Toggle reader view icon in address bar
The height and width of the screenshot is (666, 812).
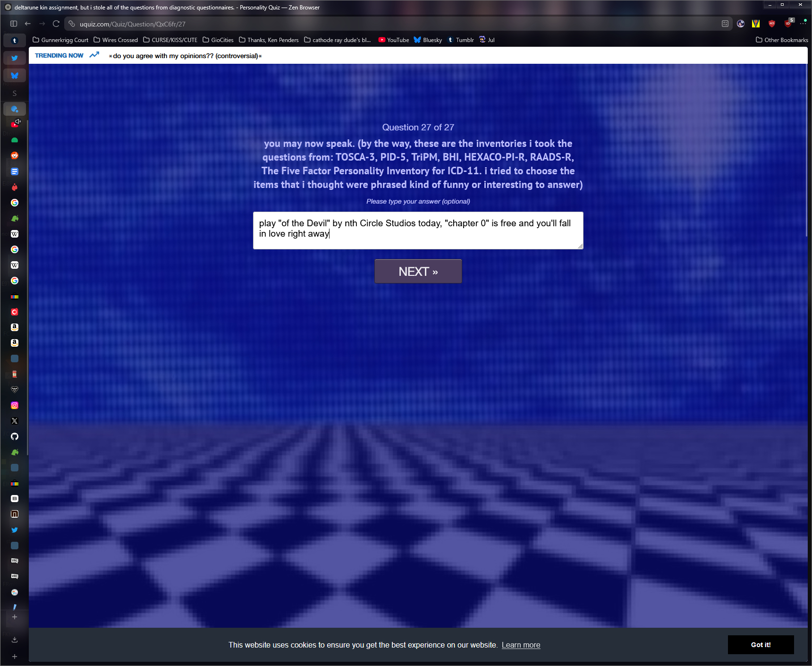click(725, 24)
